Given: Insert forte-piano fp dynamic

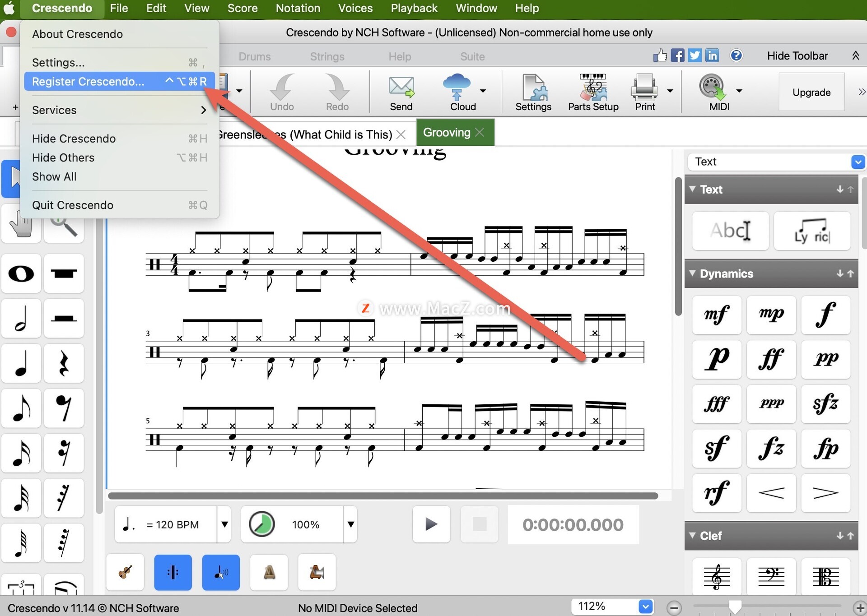Looking at the screenshot, I should pyautogui.click(x=825, y=448).
